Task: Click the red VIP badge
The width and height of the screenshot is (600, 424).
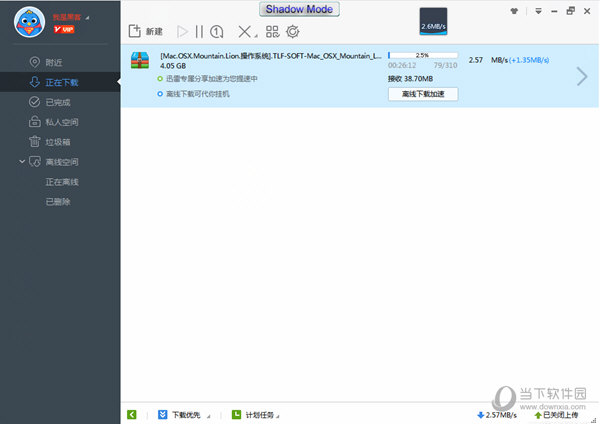Action: [64, 29]
